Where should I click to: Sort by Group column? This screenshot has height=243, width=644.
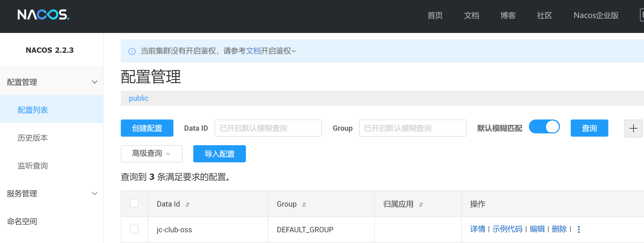(304, 204)
